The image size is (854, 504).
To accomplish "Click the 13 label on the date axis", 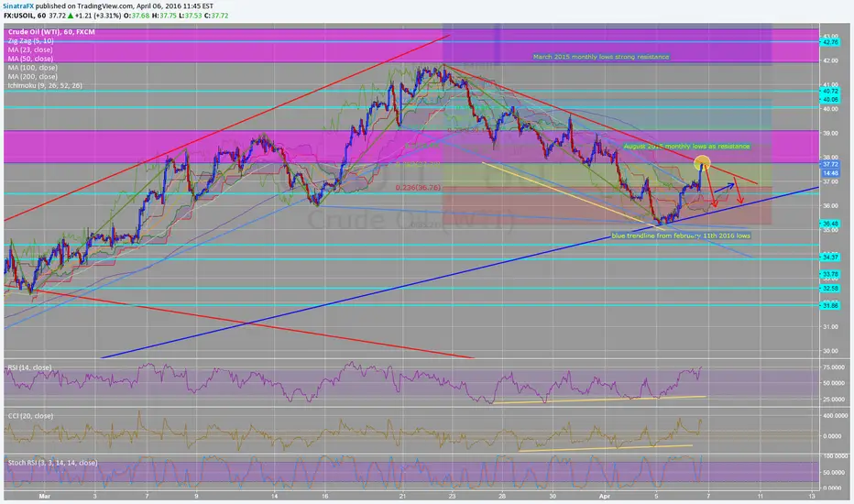I will tap(812, 497).
